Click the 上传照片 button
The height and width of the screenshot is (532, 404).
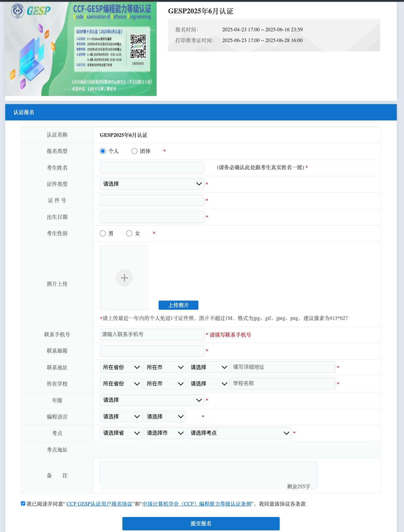click(179, 305)
